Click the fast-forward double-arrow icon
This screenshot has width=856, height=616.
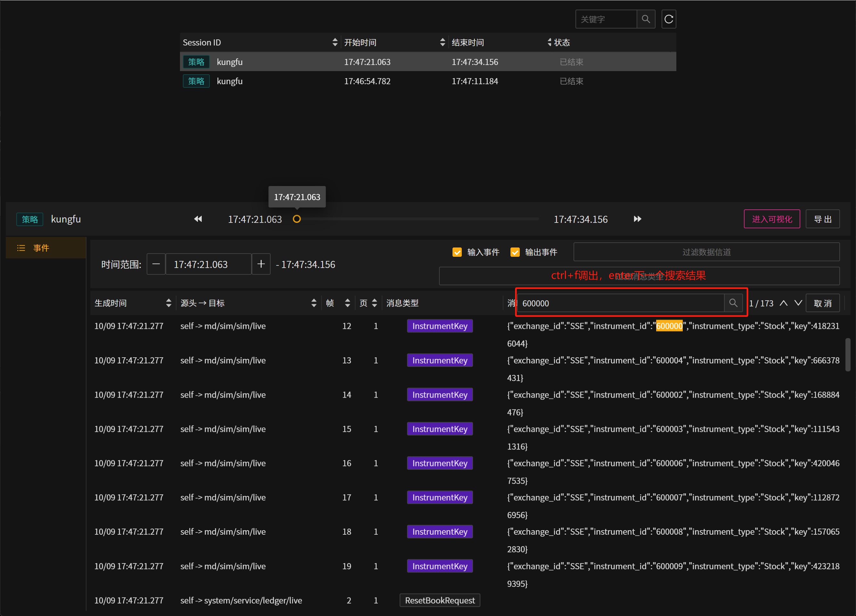coord(637,219)
